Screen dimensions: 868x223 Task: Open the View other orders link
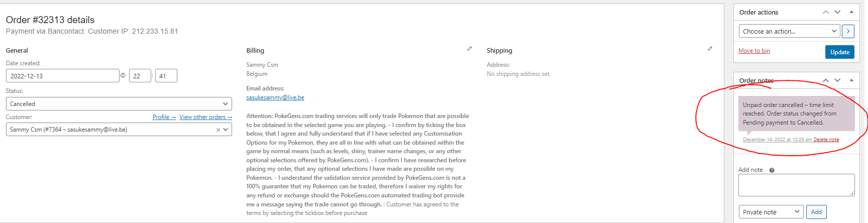click(205, 117)
